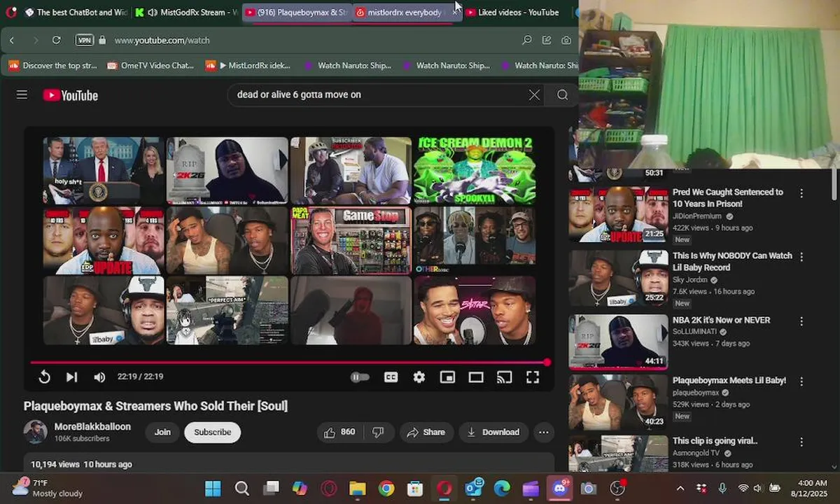The height and width of the screenshot is (504, 840).
Task: Play the Trump press conference end-screen thumbnail
Action: pos(104,170)
